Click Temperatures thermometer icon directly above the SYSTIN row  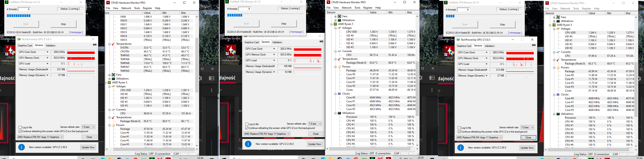click(x=113, y=44)
